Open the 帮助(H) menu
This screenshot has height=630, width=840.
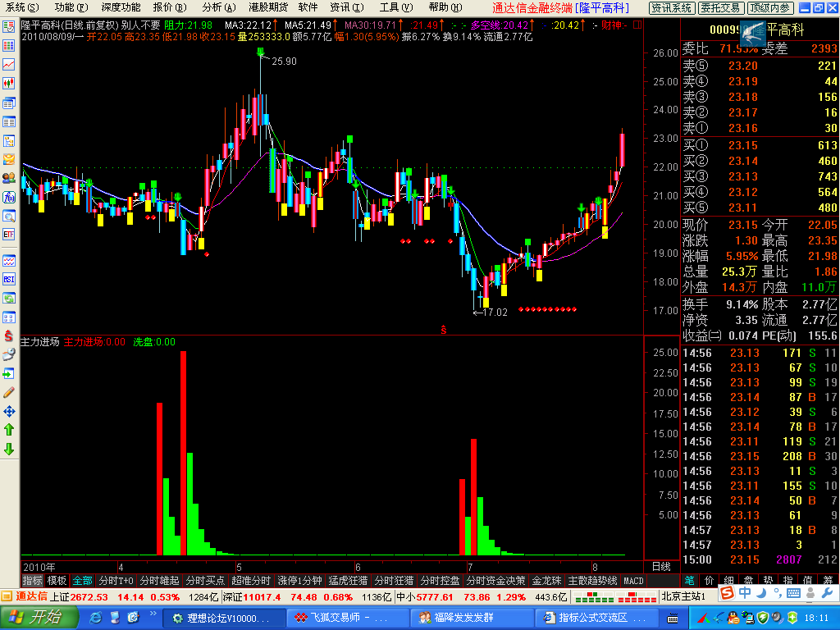click(x=445, y=7)
